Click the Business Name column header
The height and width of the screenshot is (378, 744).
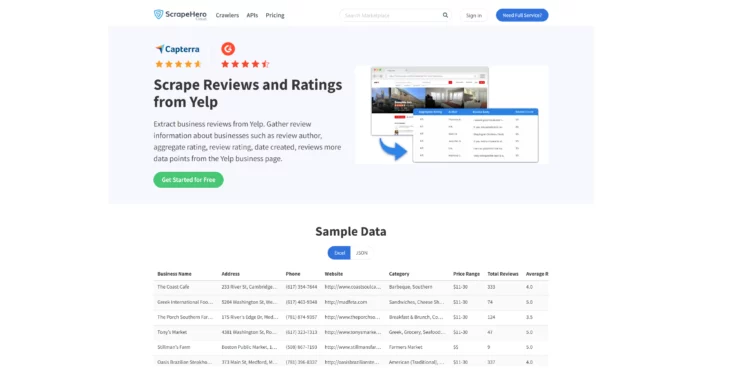pyautogui.click(x=174, y=274)
